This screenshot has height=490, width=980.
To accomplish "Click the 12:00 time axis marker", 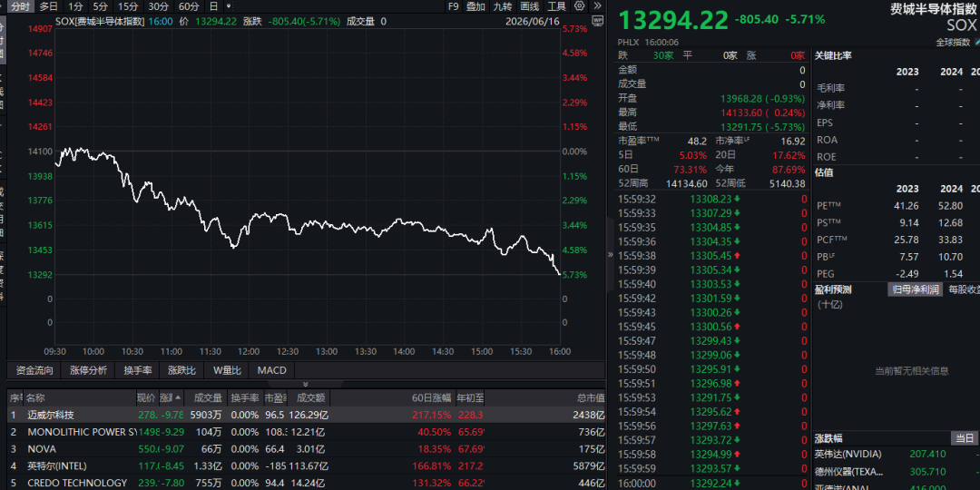I will pos(249,352).
